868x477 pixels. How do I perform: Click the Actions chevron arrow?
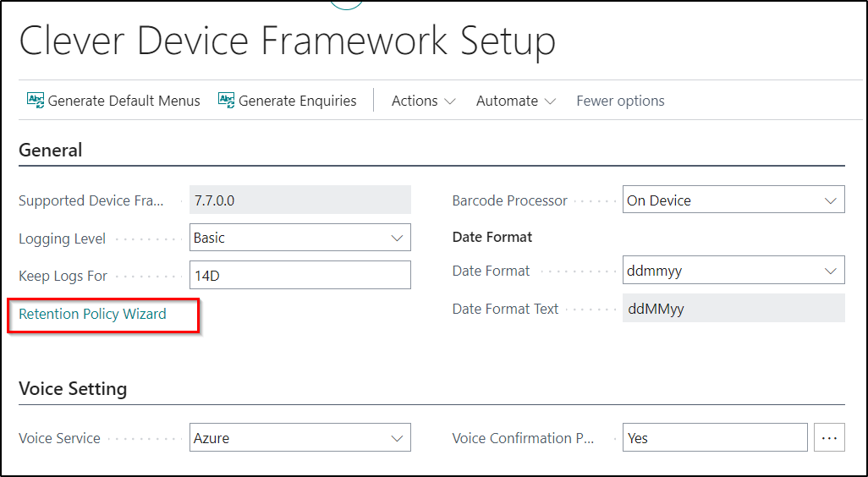(450, 101)
